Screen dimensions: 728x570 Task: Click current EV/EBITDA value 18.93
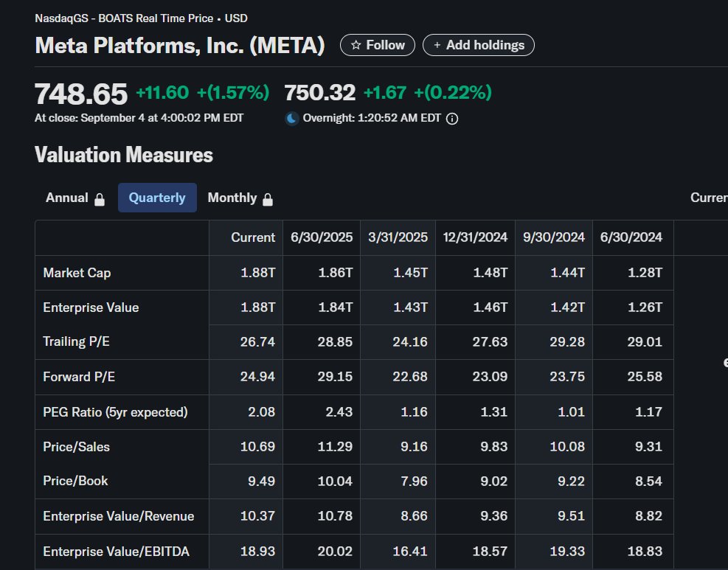tap(257, 552)
